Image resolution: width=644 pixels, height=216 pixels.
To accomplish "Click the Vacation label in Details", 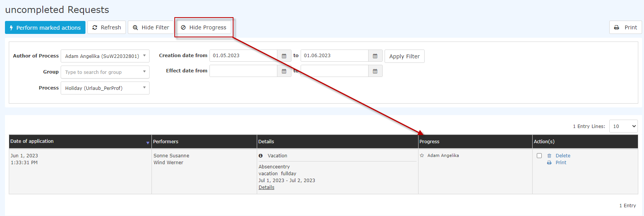I will click(277, 156).
